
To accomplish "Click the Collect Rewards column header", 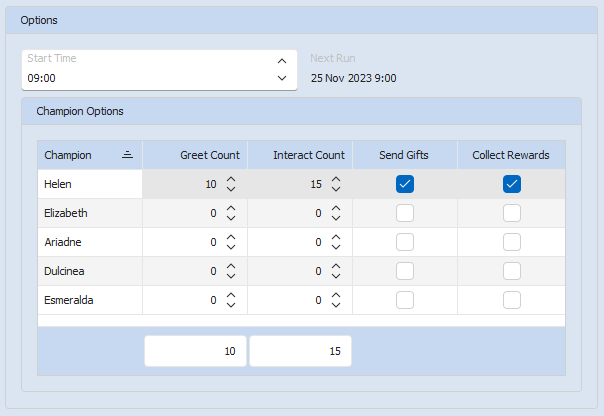I will coord(510,155).
